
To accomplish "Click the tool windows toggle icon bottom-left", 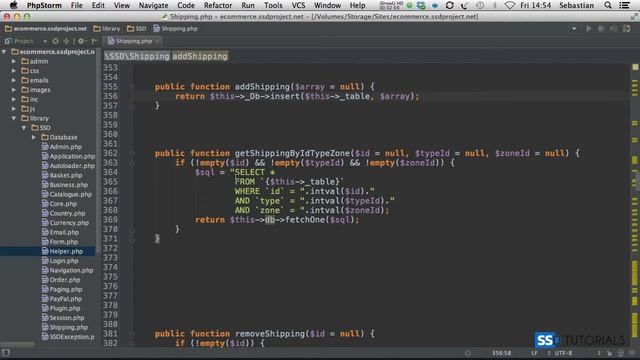I will tap(6, 352).
